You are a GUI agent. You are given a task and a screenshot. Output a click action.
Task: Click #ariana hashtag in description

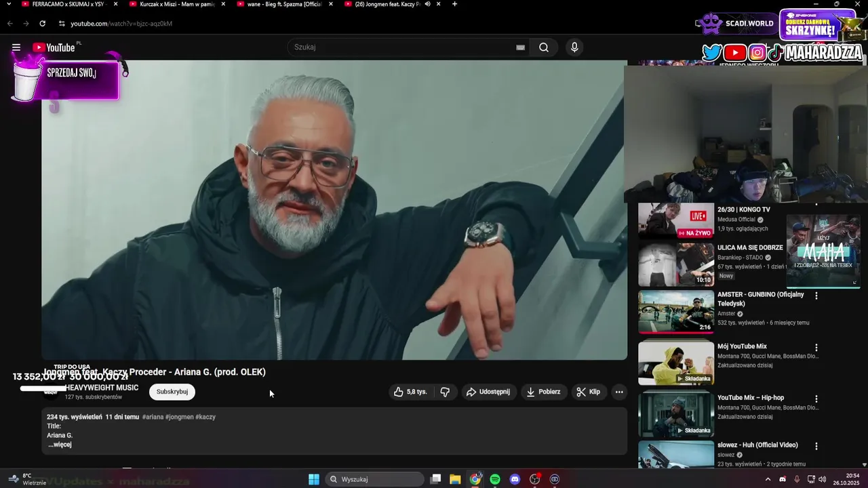click(153, 417)
